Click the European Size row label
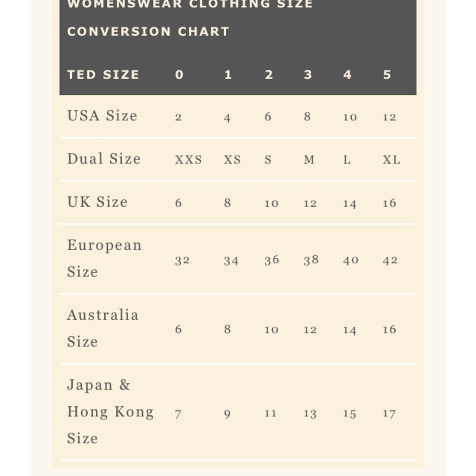The height and width of the screenshot is (476, 476). 104,258
